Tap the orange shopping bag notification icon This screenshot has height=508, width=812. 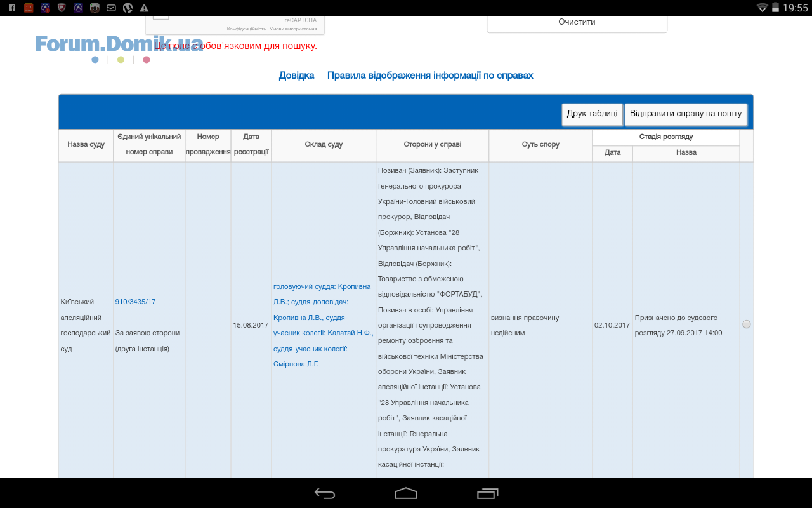[29, 8]
